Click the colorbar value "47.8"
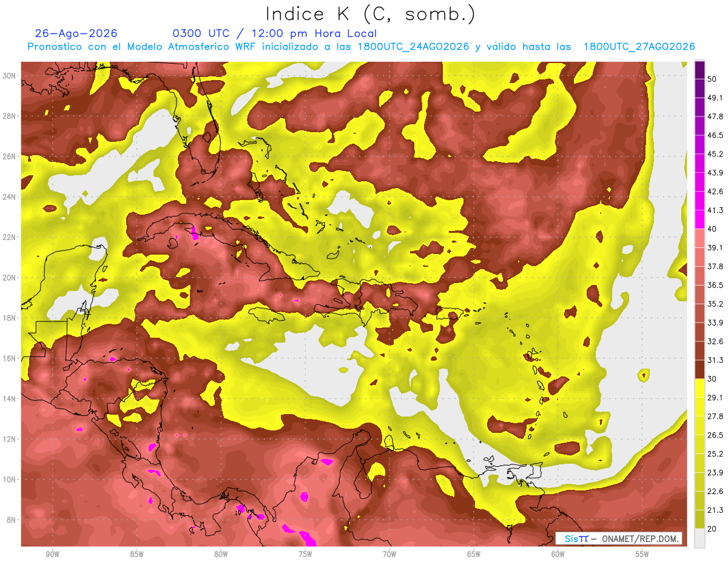This screenshot has width=728, height=562. point(715,116)
